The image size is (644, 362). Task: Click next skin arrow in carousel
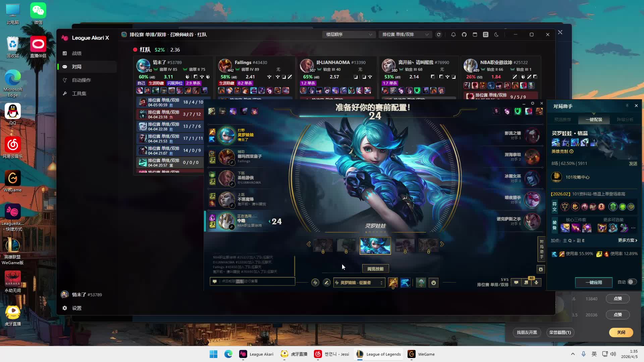click(x=442, y=244)
